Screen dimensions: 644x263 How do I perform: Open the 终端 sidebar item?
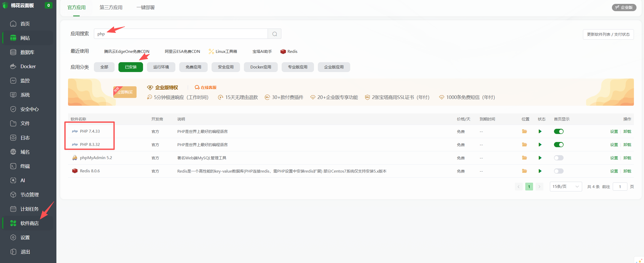click(x=28, y=166)
